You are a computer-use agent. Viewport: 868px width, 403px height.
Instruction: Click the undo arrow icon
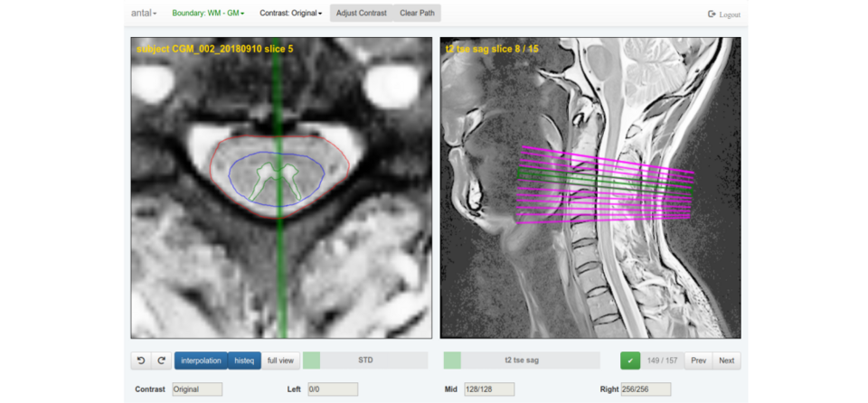tap(141, 361)
